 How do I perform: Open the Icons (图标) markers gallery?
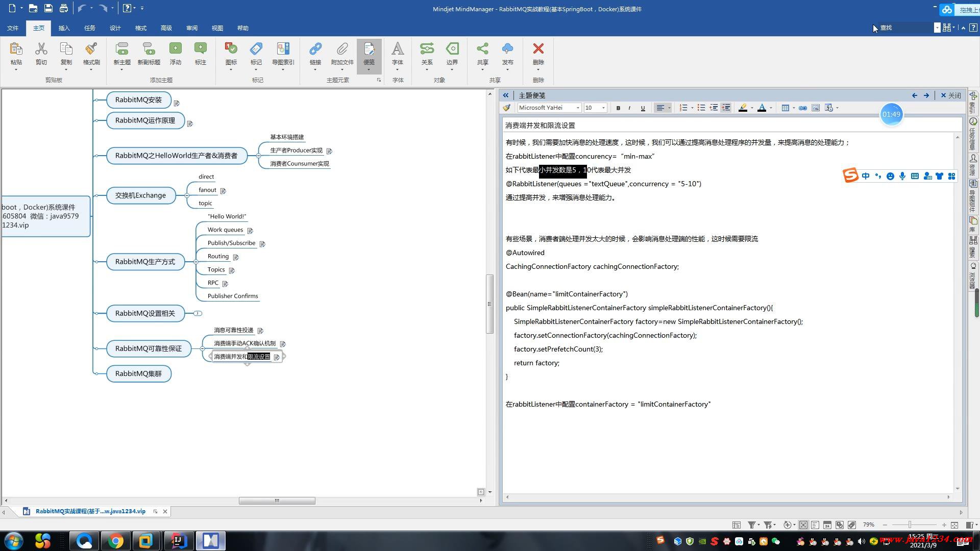click(231, 49)
